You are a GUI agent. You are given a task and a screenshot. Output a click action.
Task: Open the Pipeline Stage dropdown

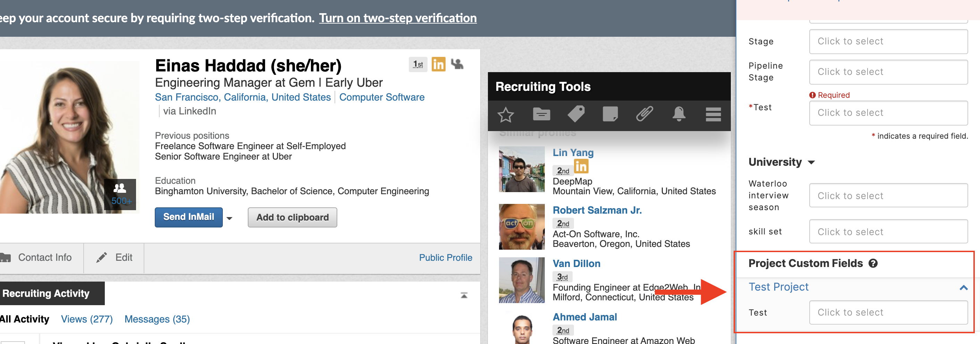pos(888,72)
